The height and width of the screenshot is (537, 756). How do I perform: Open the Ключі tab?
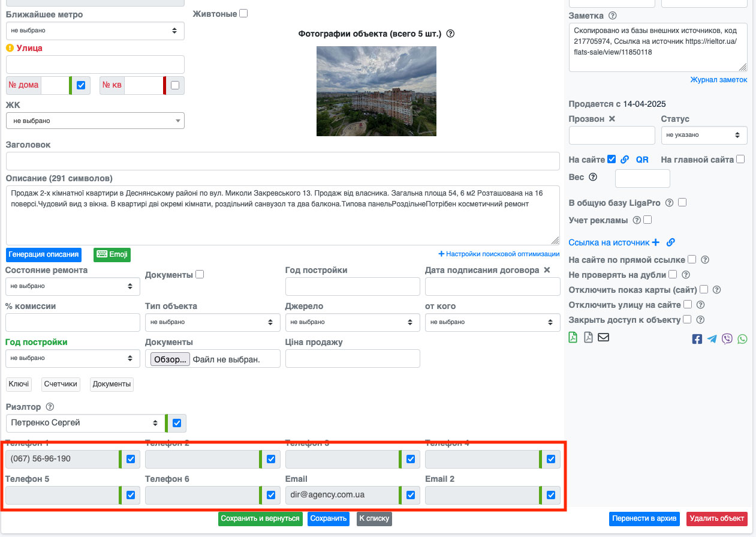tap(18, 384)
